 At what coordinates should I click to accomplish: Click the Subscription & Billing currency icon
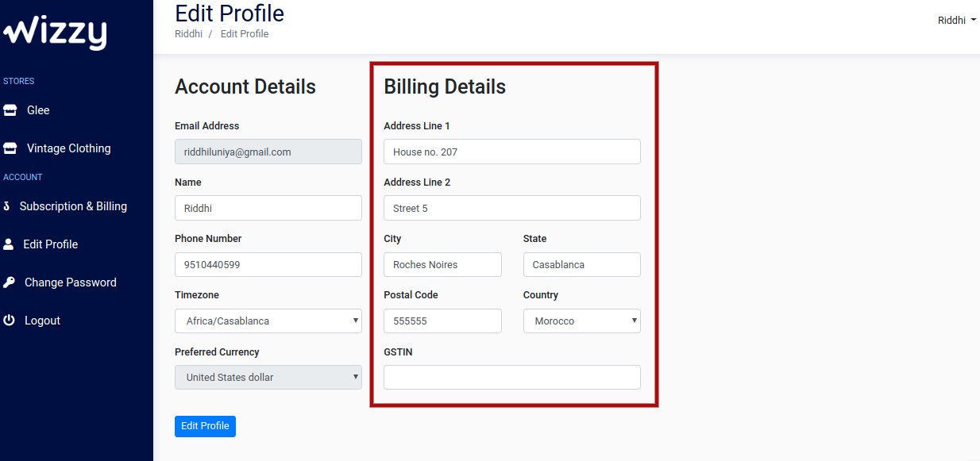point(6,206)
